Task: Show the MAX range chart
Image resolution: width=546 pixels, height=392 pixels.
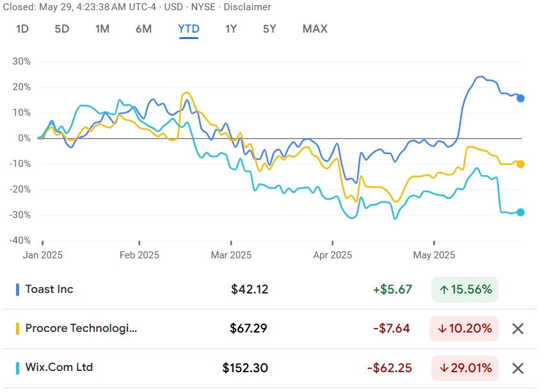Action: 315,29
